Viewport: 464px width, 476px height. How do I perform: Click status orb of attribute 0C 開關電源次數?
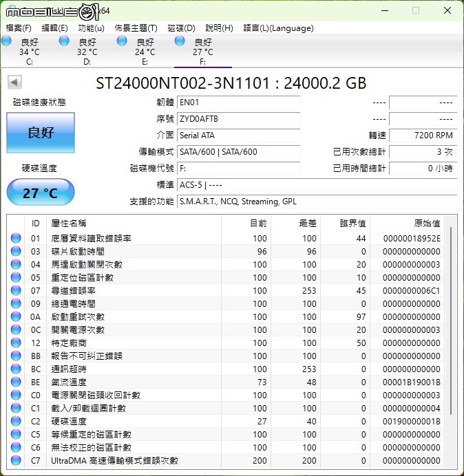(x=16, y=329)
